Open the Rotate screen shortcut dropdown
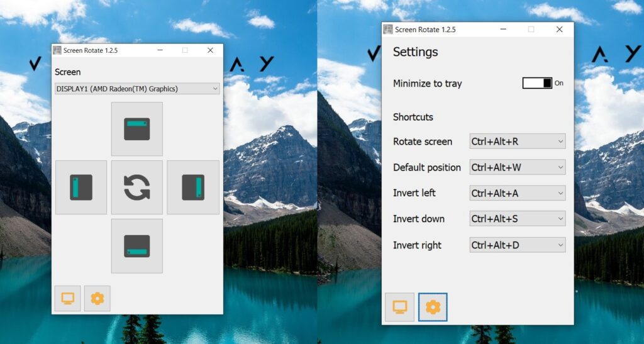 pos(518,141)
